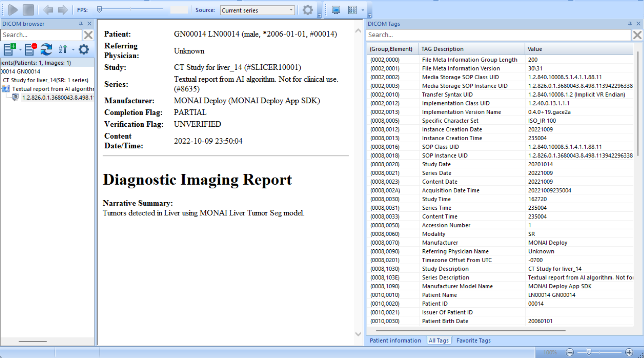Switch to the Patient information tab
The image size is (644, 358).
click(395, 340)
